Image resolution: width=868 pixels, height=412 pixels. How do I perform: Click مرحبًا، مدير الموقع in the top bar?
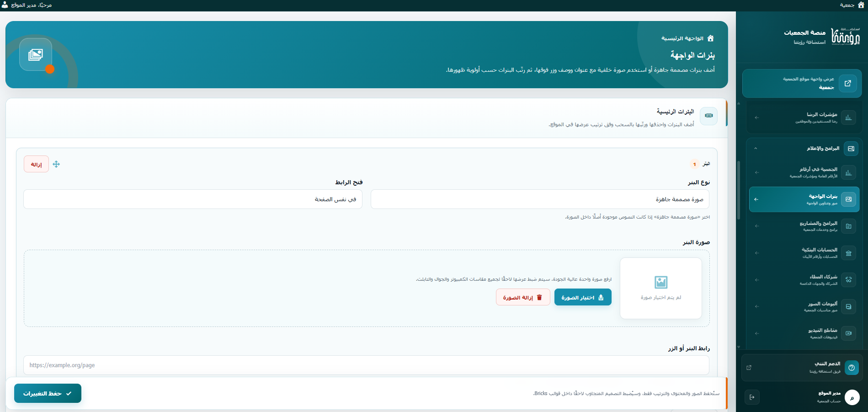click(31, 5)
